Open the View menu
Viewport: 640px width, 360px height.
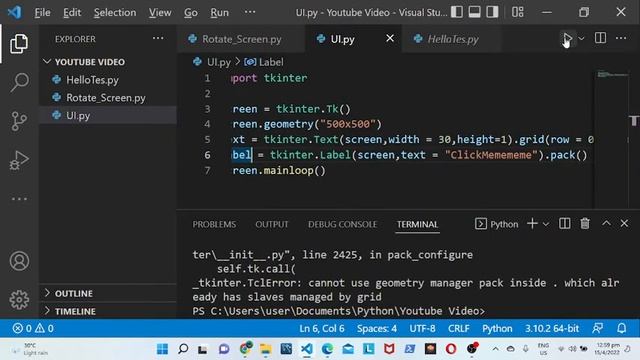[x=160, y=13]
